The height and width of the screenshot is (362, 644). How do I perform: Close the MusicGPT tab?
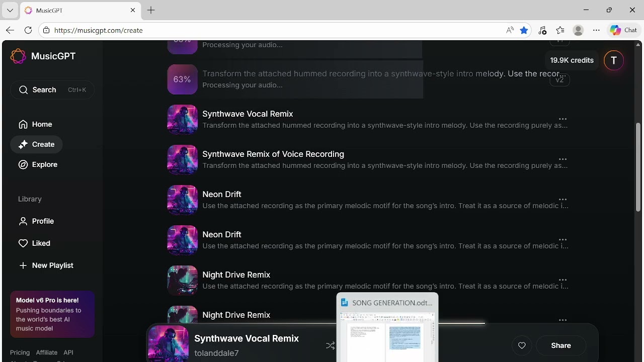tap(133, 10)
